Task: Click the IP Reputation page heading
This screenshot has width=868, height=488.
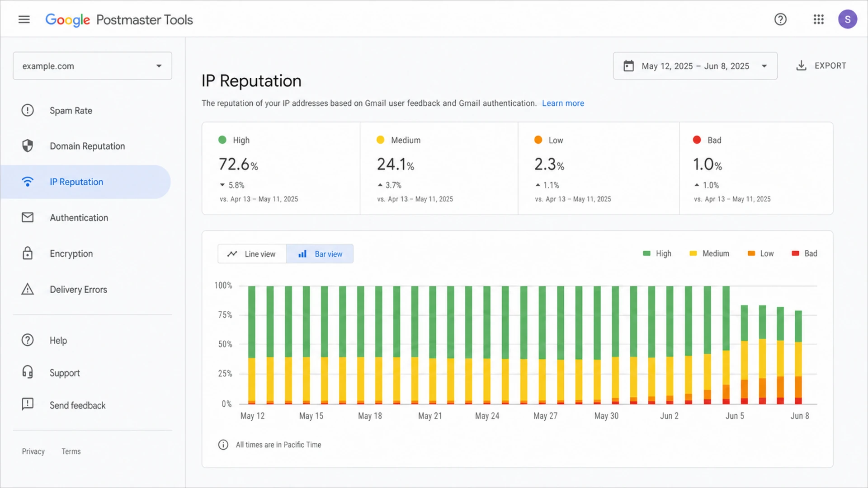Action: [x=251, y=81]
